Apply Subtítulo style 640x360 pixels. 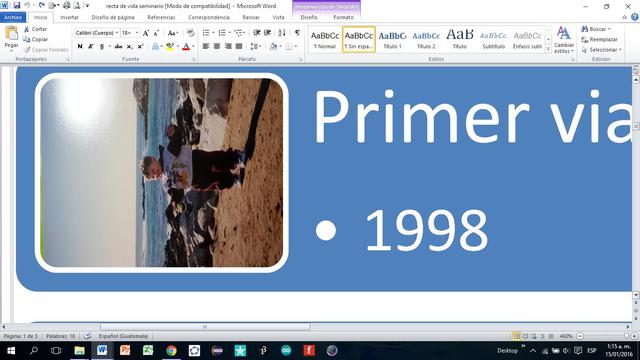(x=493, y=40)
